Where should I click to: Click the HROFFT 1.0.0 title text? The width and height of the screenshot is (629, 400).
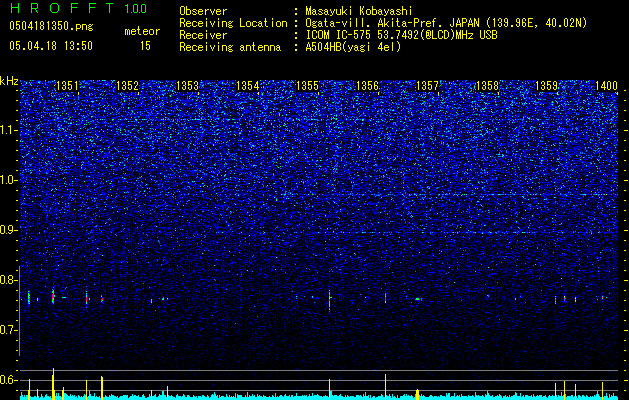point(79,8)
